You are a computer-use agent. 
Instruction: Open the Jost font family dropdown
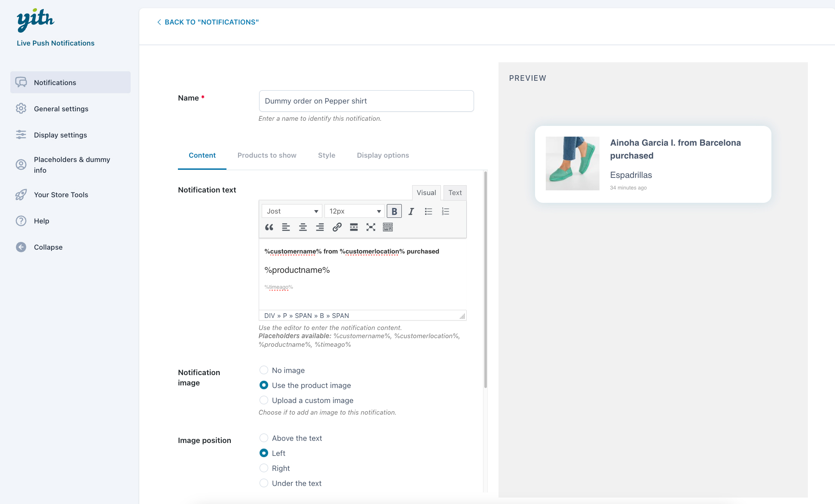click(292, 211)
